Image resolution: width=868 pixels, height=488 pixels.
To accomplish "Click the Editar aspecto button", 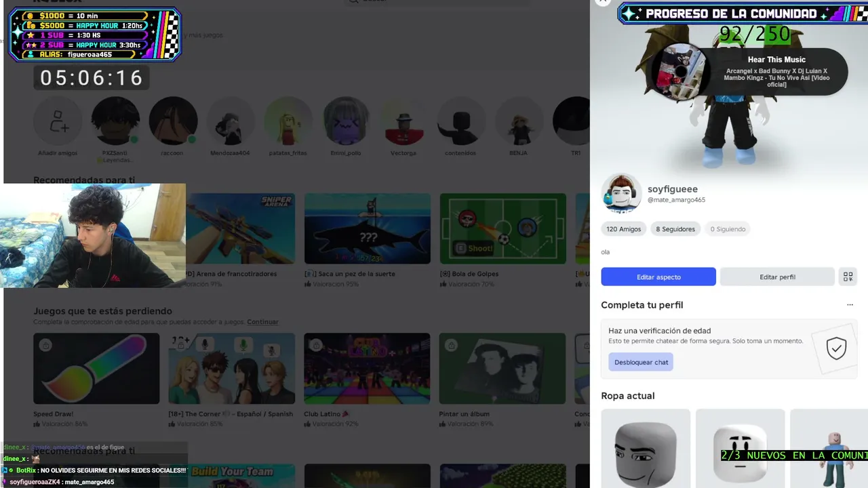I will pyautogui.click(x=658, y=277).
